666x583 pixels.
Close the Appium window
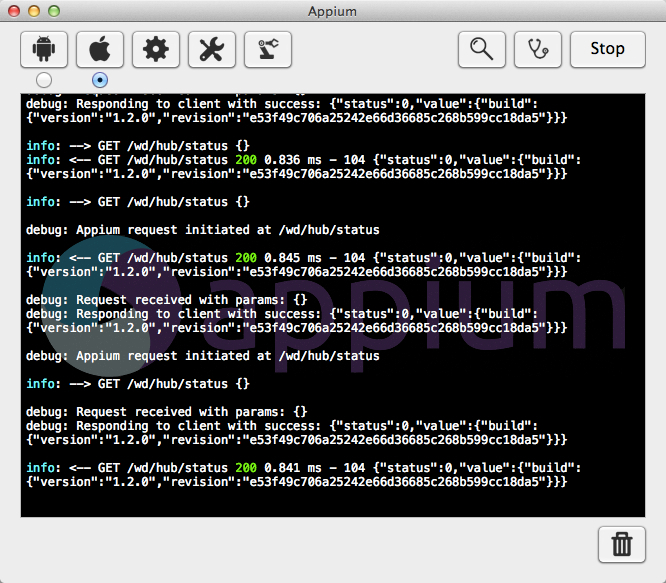click(14, 11)
